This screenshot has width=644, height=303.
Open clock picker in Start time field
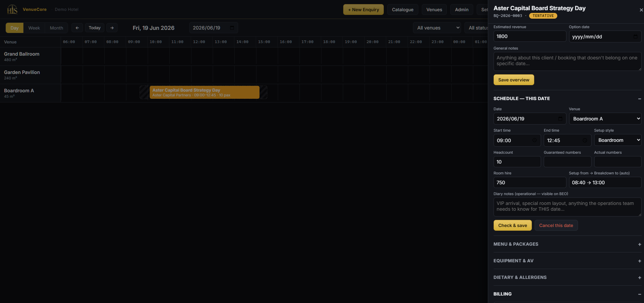(x=535, y=140)
